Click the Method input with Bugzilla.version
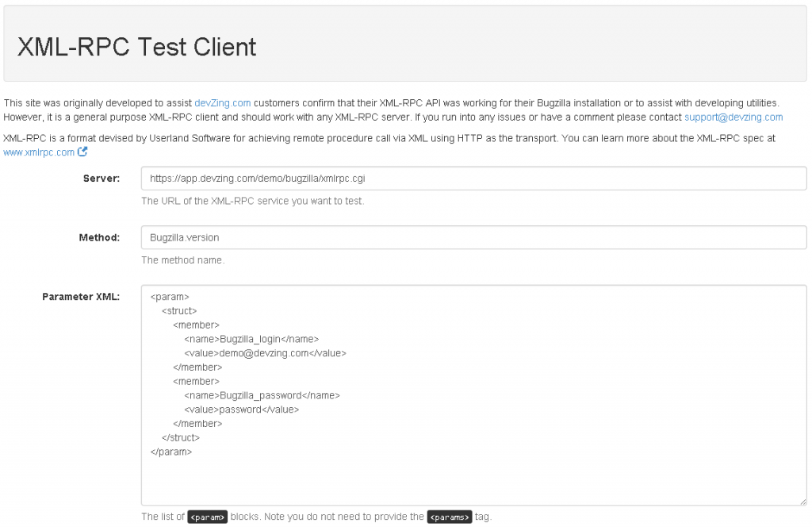 point(473,237)
